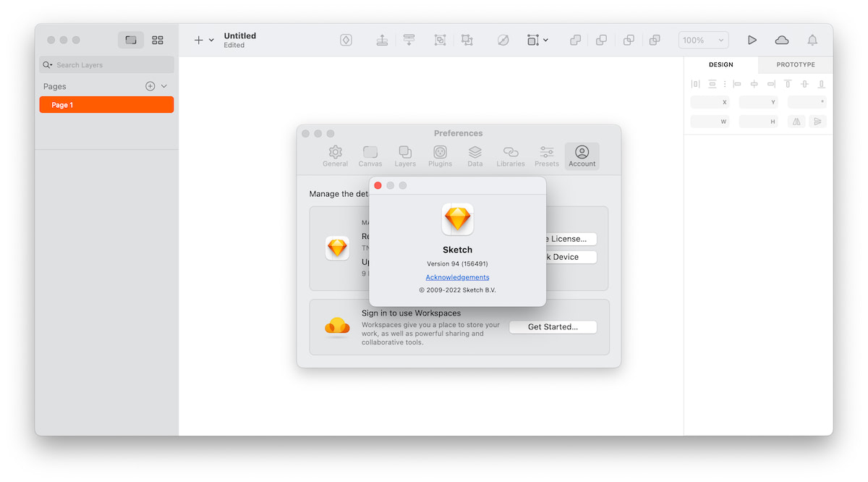Toggle the components grid view button
The width and height of the screenshot is (868, 482).
pos(158,41)
